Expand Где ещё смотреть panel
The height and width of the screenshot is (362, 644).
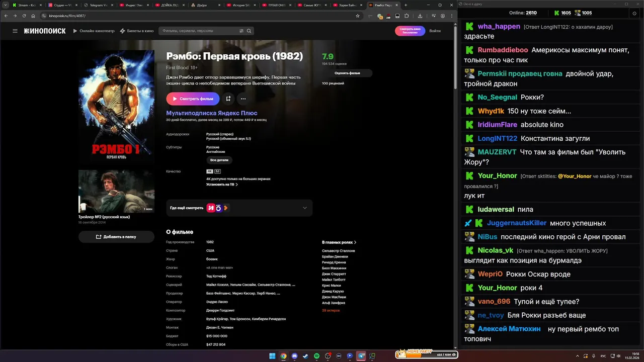239,208
